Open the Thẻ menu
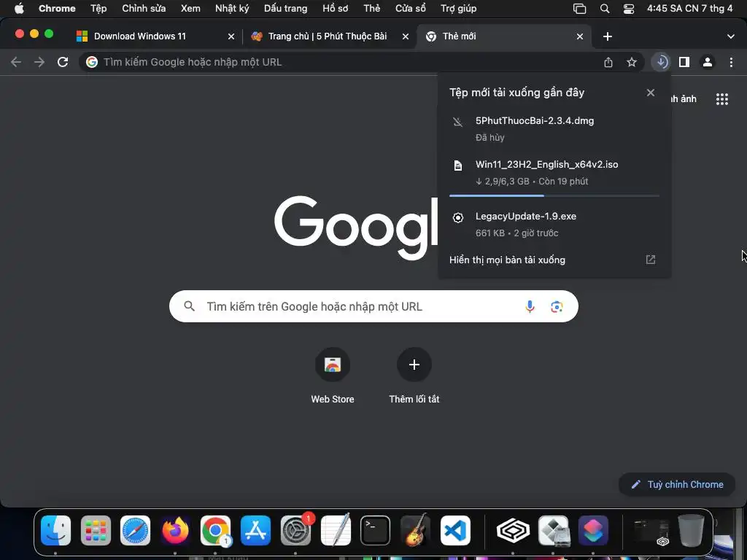 [371, 8]
